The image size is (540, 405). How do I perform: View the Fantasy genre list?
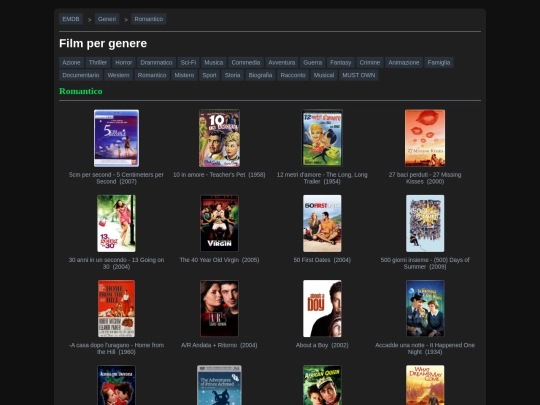(341, 63)
